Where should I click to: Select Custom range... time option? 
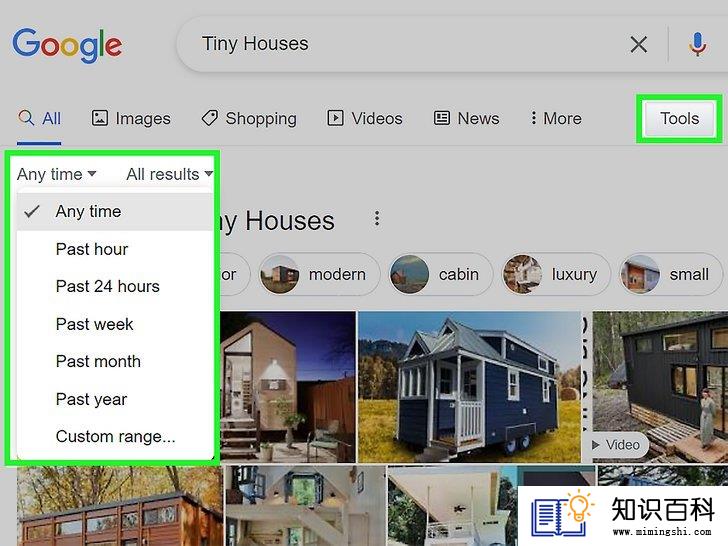pyautogui.click(x=115, y=436)
